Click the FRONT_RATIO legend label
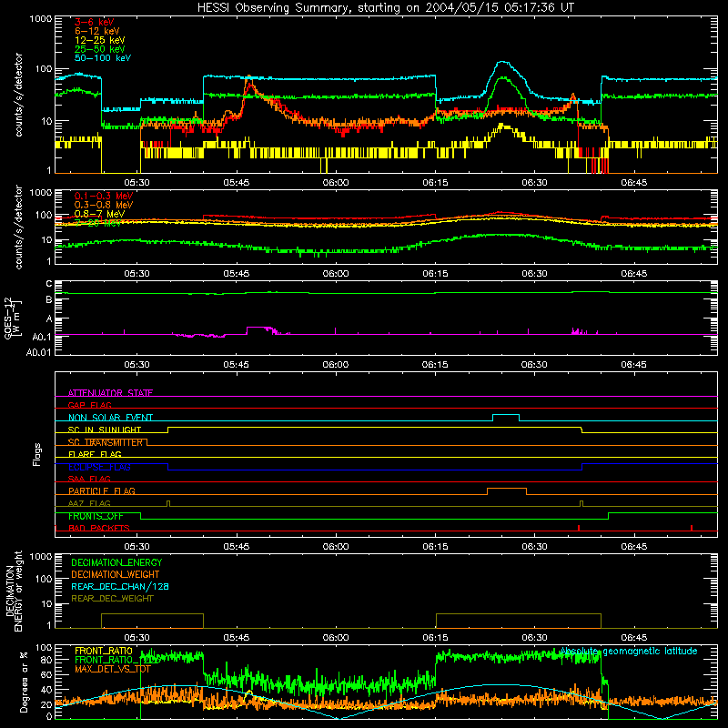 [x=104, y=651]
